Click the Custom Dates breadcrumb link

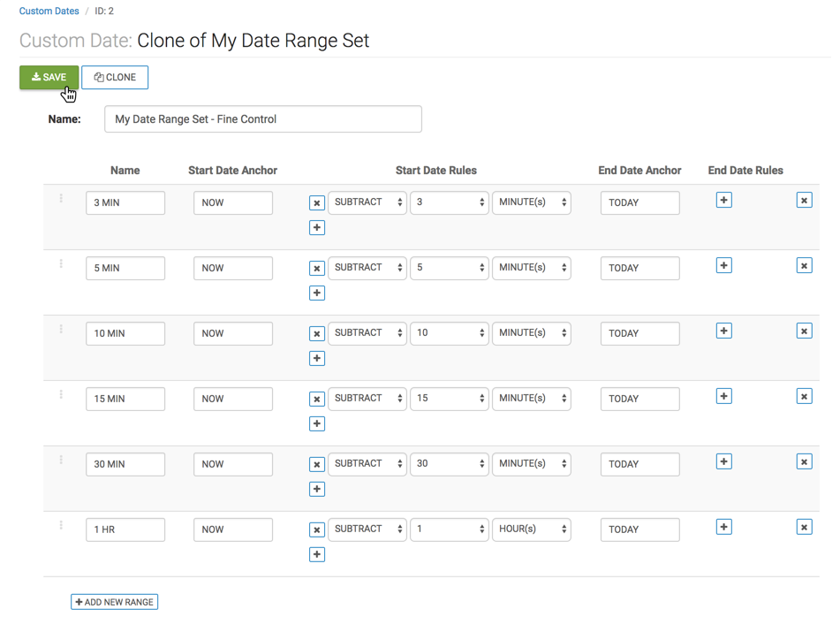tap(49, 11)
